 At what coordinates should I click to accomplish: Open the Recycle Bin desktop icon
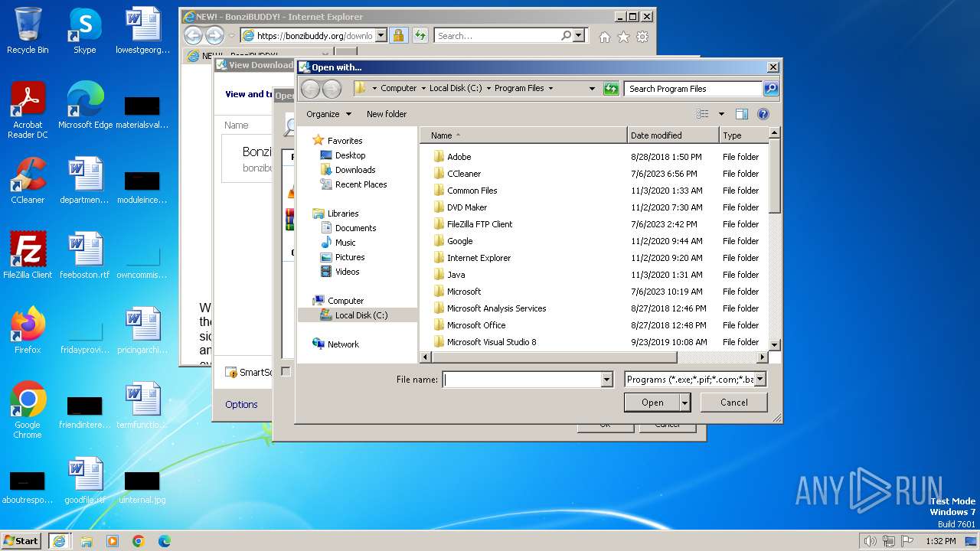point(28,31)
